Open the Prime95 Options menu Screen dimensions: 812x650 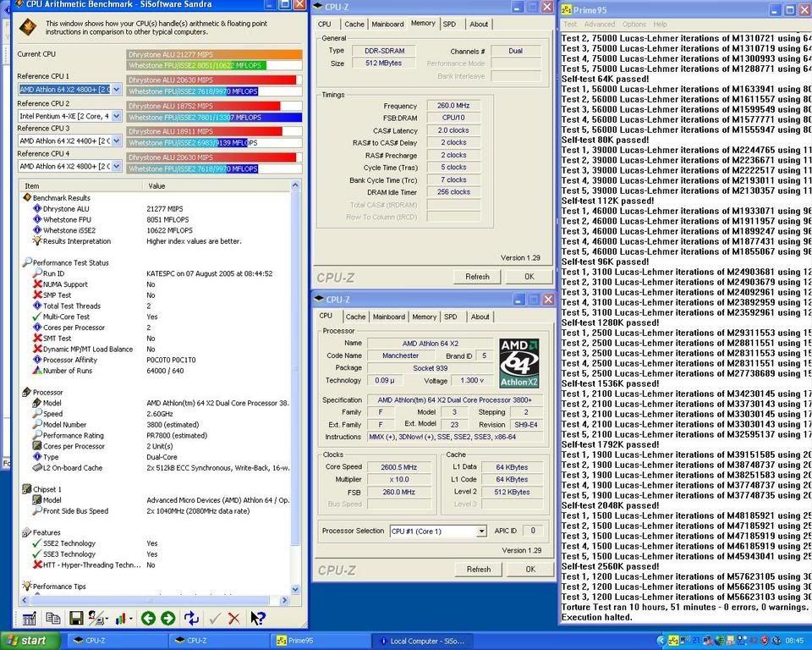(634, 24)
